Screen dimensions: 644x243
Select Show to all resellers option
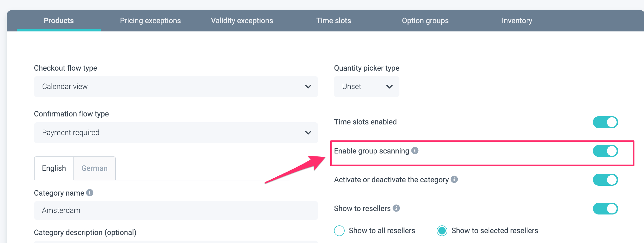[x=339, y=231]
